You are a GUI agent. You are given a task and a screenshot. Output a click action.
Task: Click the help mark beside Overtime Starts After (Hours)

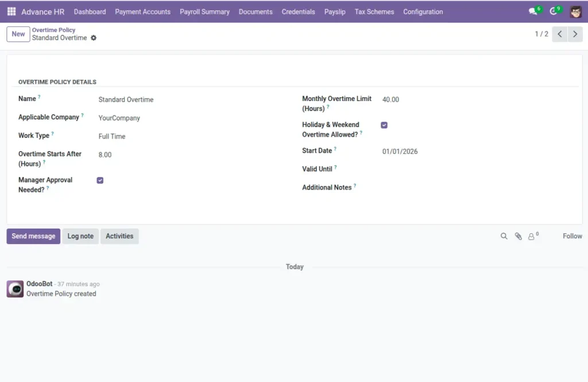tap(44, 162)
